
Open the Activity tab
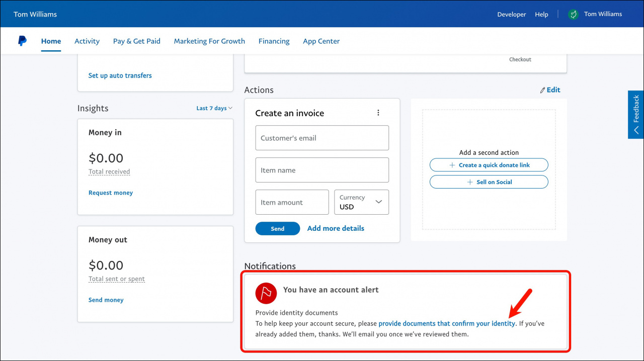pyautogui.click(x=87, y=41)
